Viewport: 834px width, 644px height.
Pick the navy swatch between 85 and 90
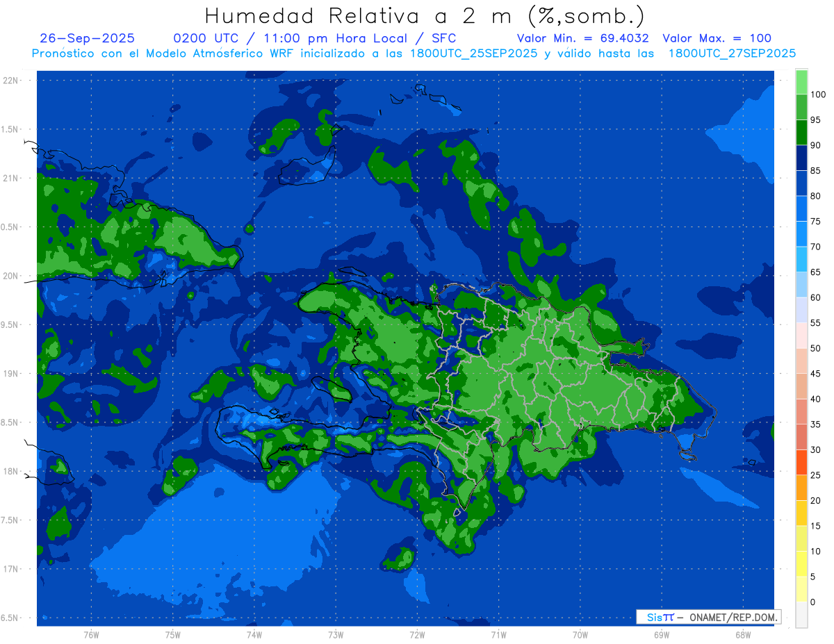pos(801,158)
